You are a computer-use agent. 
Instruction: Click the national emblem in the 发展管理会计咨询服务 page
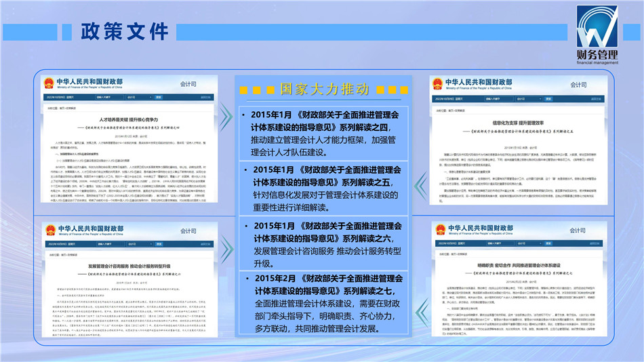pos(51,230)
